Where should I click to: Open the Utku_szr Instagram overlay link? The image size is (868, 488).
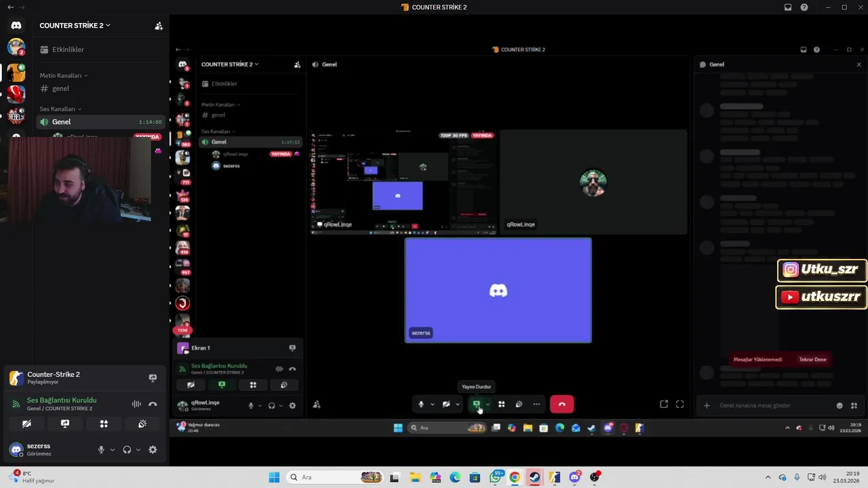pos(821,270)
